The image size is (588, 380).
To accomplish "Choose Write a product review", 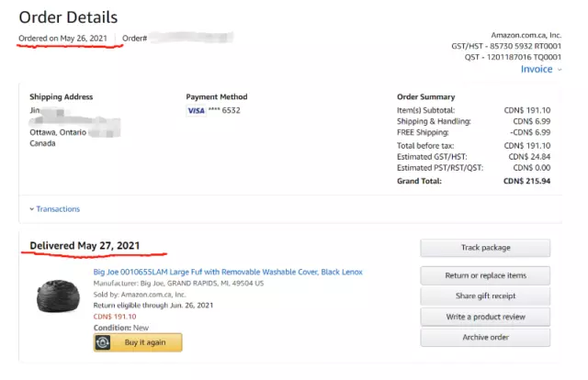I will tap(485, 317).
